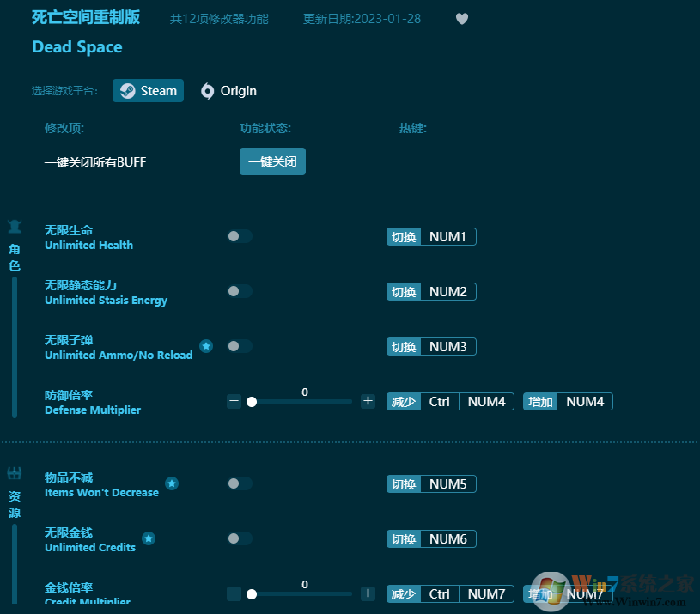This screenshot has height=614, width=700.
Task: Decrease Defense Multiplier with minus button
Action: 234,401
